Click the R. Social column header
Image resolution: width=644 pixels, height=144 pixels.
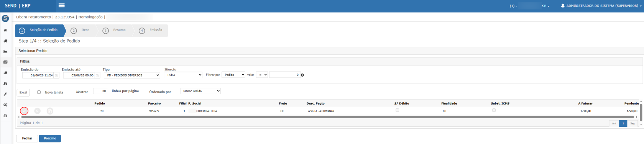[195, 103]
